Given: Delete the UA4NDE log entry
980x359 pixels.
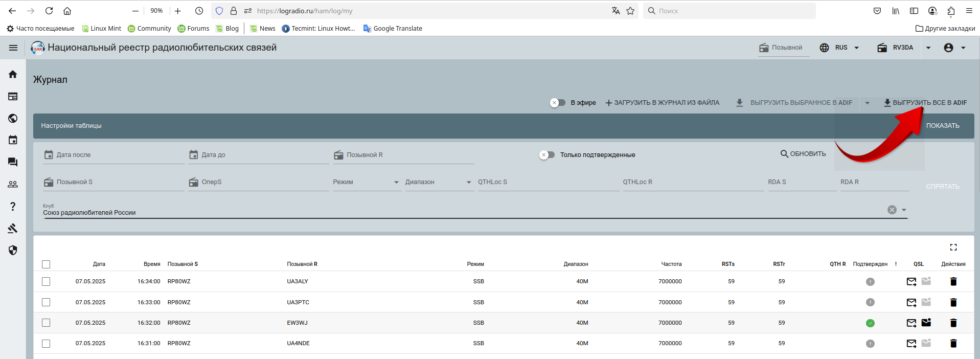Looking at the screenshot, I should coord(953,343).
